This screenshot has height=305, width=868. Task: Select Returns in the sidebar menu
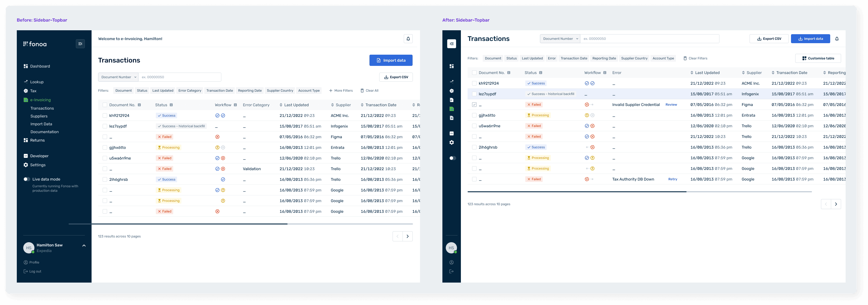click(x=37, y=140)
